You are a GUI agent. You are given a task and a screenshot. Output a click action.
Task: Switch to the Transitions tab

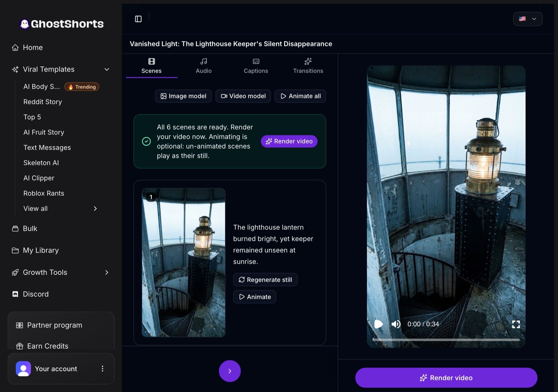(x=308, y=66)
